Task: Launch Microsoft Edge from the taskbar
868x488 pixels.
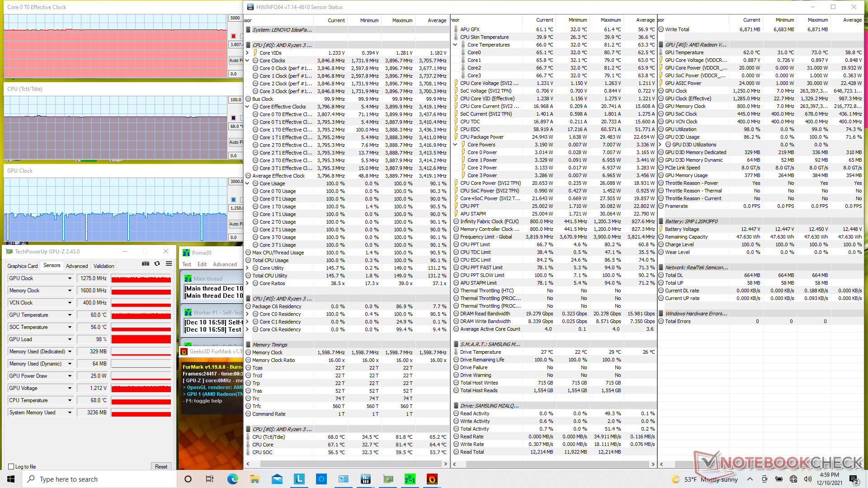Action: [232, 479]
